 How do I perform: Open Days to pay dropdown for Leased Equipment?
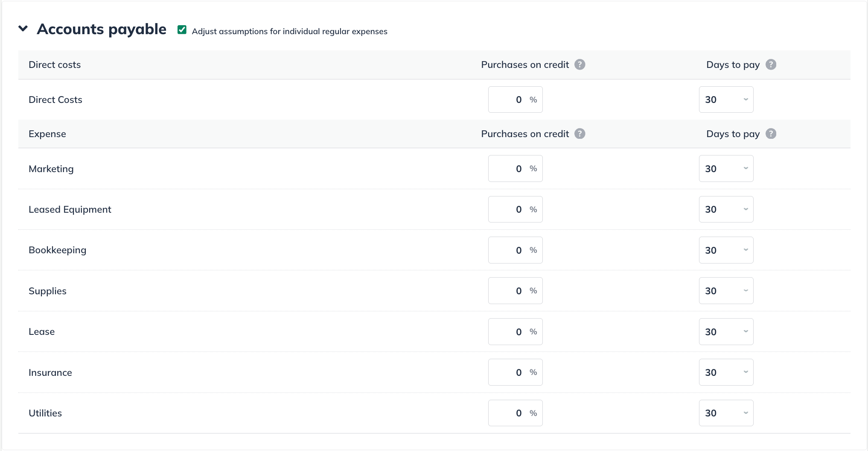[726, 209]
